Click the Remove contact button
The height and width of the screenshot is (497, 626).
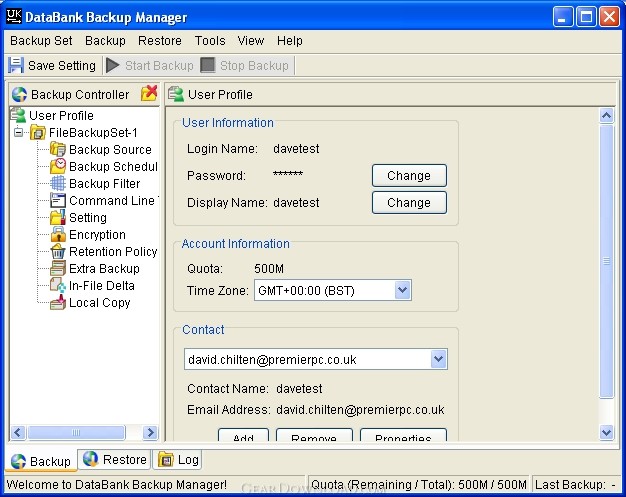pyautogui.click(x=314, y=435)
